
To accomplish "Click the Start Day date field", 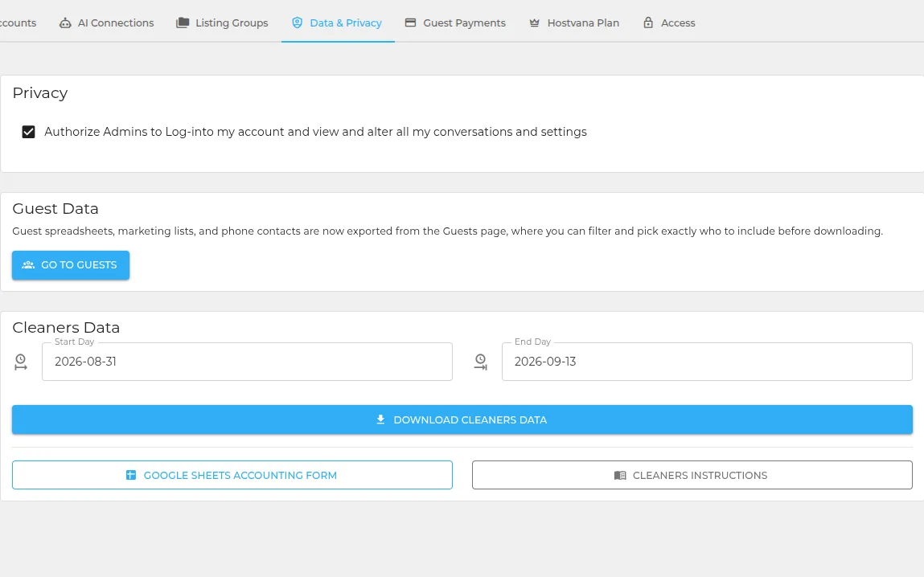I will (x=247, y=362).
